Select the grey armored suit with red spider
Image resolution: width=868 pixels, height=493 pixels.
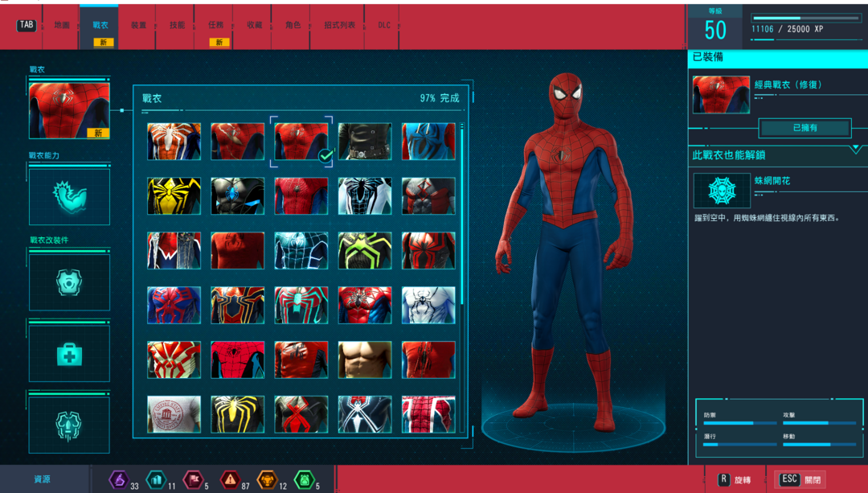click(x=428, y=195)
